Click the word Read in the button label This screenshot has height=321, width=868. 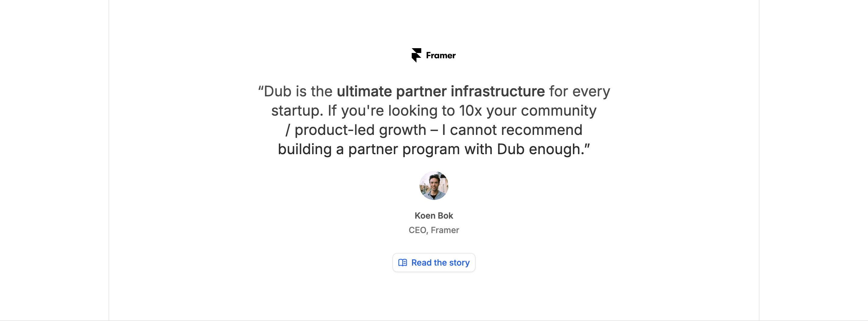pyautogui.click(x=421, y=262)
